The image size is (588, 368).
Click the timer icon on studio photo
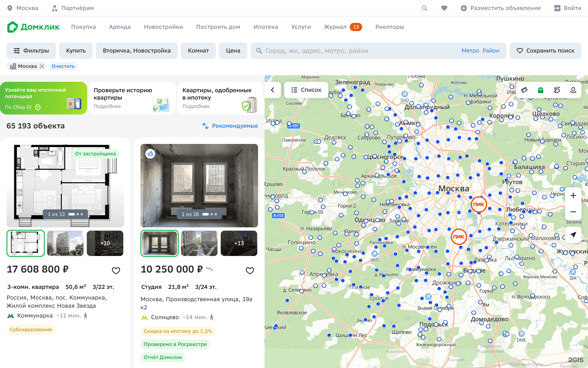[150, 154]
